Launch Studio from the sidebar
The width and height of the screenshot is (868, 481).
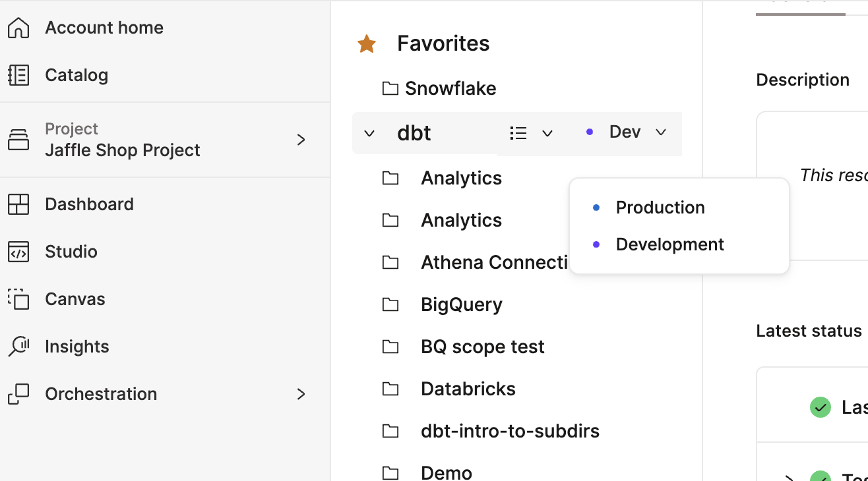pyautogui.click(x=18, y=251)
